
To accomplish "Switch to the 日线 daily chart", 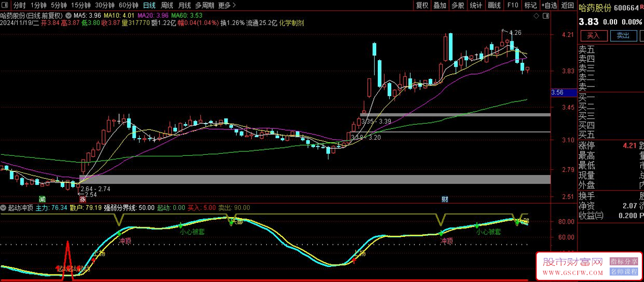I will (149, 5).
